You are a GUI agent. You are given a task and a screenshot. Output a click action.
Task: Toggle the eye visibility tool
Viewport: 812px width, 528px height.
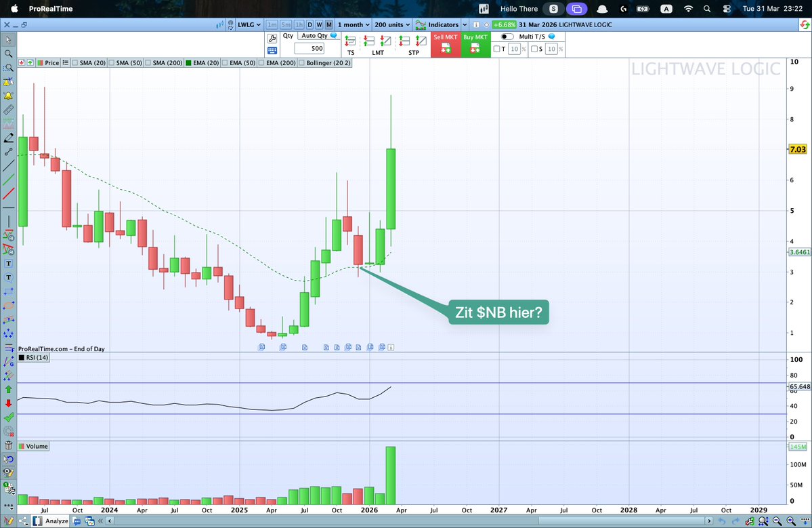click(x=8, y=472)
